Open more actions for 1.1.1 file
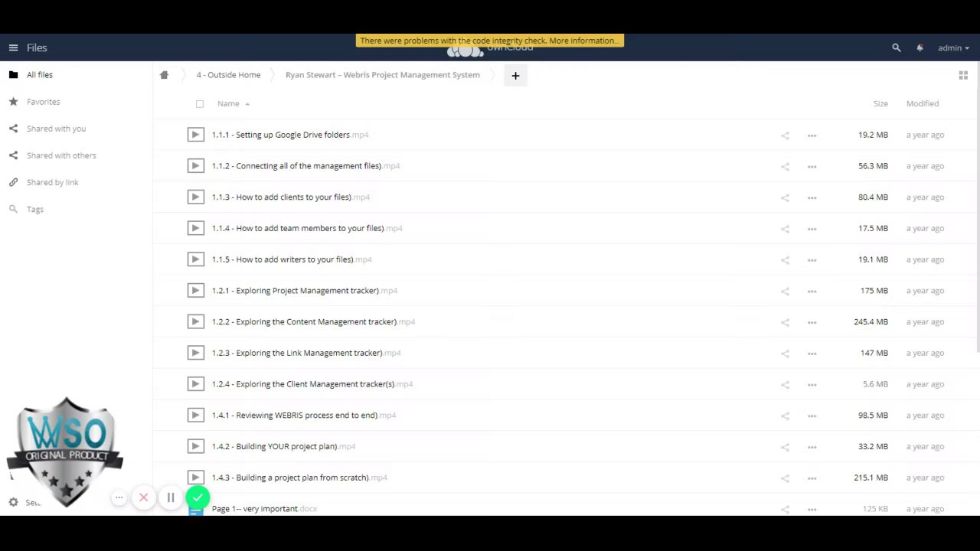Screen dimensions: 980x551 (x=812, y=135)
